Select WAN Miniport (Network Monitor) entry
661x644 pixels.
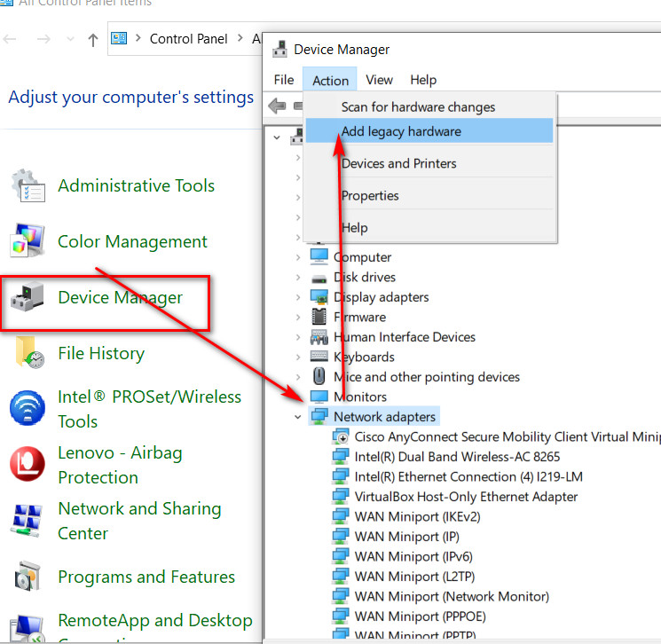coord(452,596)
